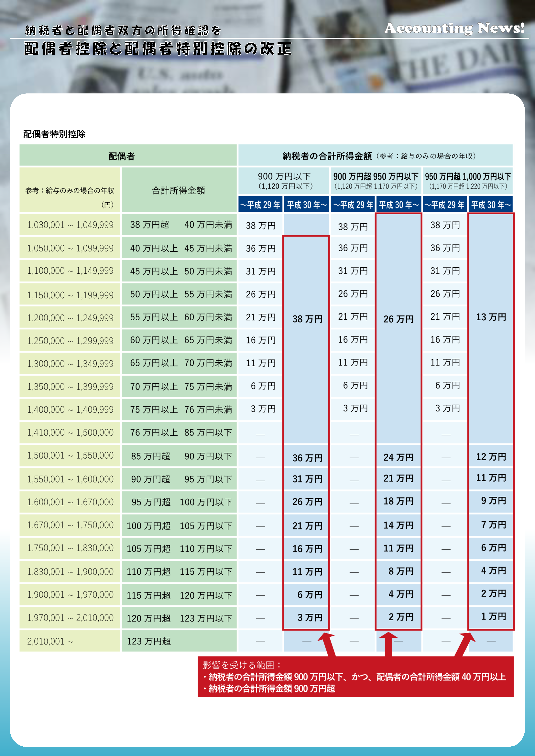Viewport: 535px width, 756px height.
Task: Select the large bold 13万円 merged cell
Action: [x=491, y=317]
